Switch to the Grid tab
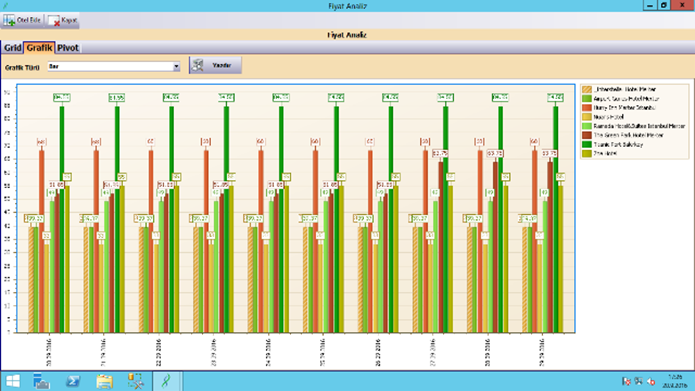The height and width of the screenshot is (391, 695). 13,48
